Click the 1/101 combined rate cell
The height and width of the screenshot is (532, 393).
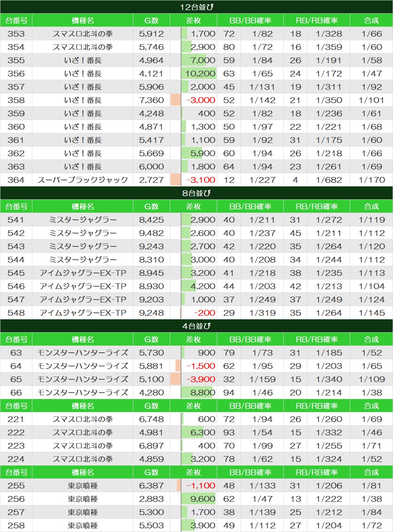coord(372,100)
